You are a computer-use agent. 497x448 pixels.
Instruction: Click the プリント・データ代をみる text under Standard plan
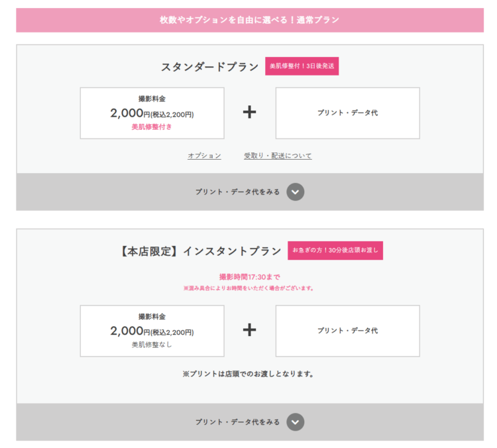[237, 192]
